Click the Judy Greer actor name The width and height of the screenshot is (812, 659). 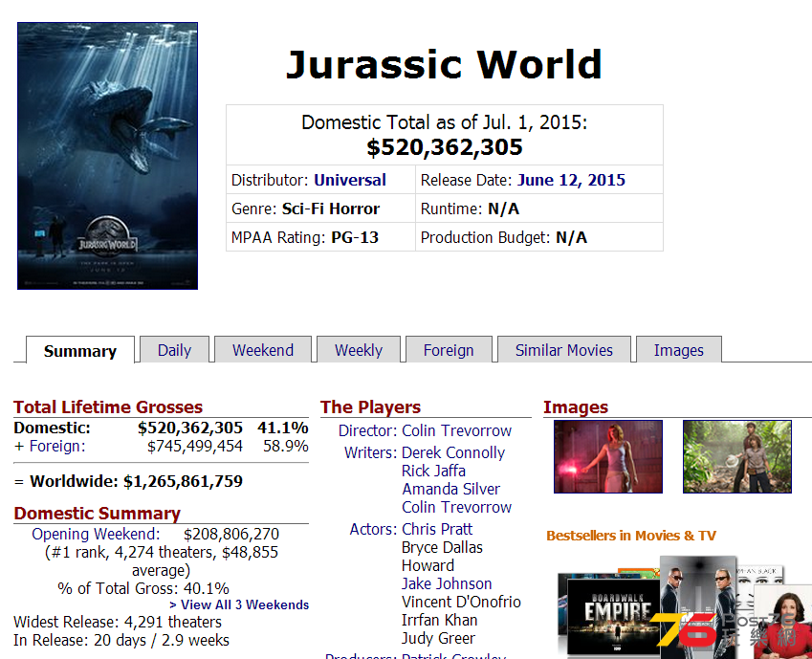tap(439, 638)
